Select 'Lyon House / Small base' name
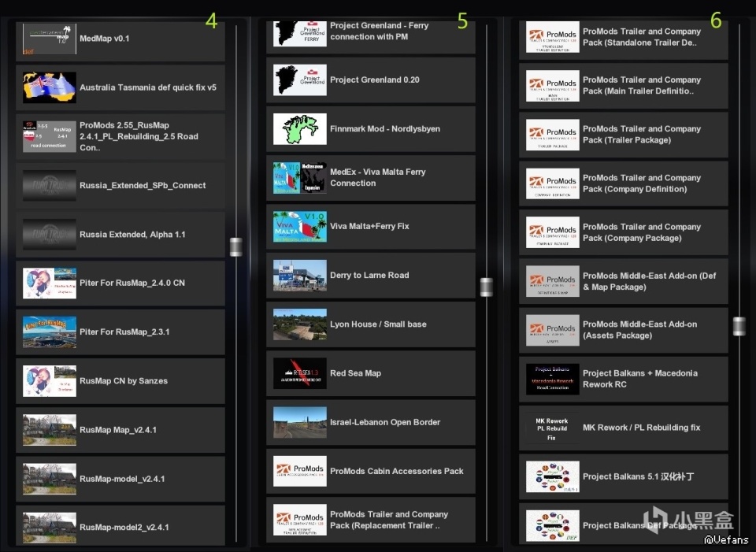The height and width of the screenshot is (552, 756). tap(378, 324)
